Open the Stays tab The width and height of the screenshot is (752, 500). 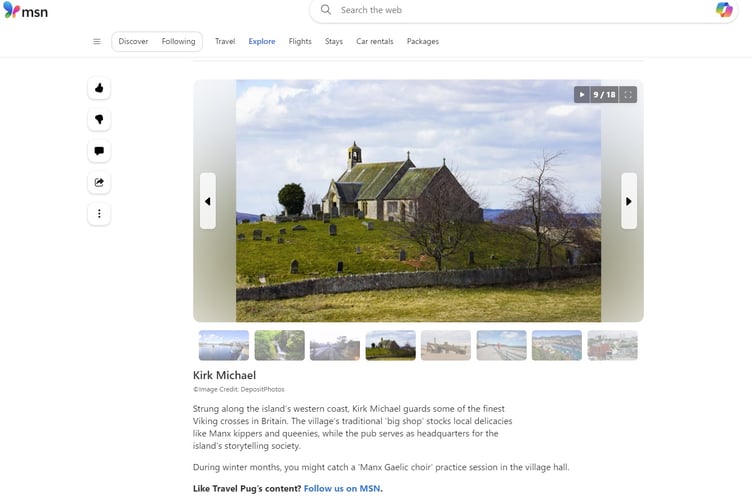[x=334, y=41]
